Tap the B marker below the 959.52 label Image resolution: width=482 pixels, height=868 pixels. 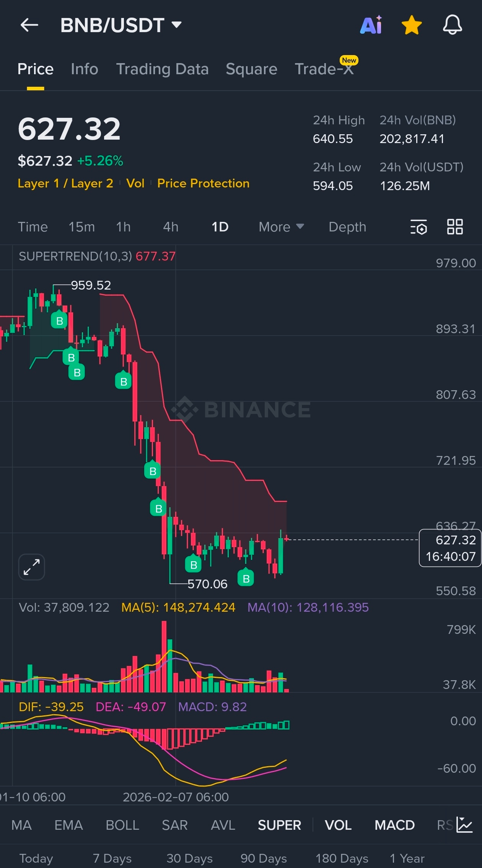(x=59, y=320)
